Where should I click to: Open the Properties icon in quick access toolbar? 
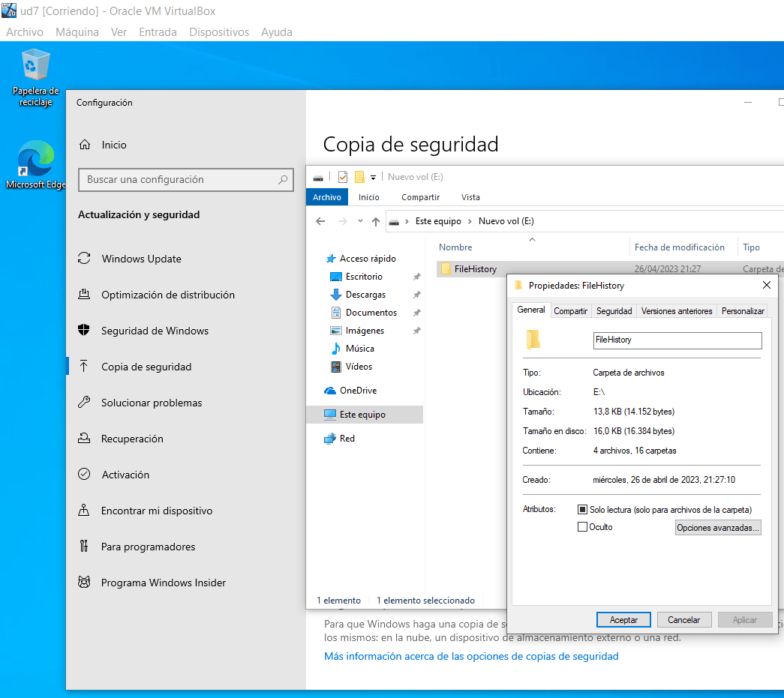point(342,177)
